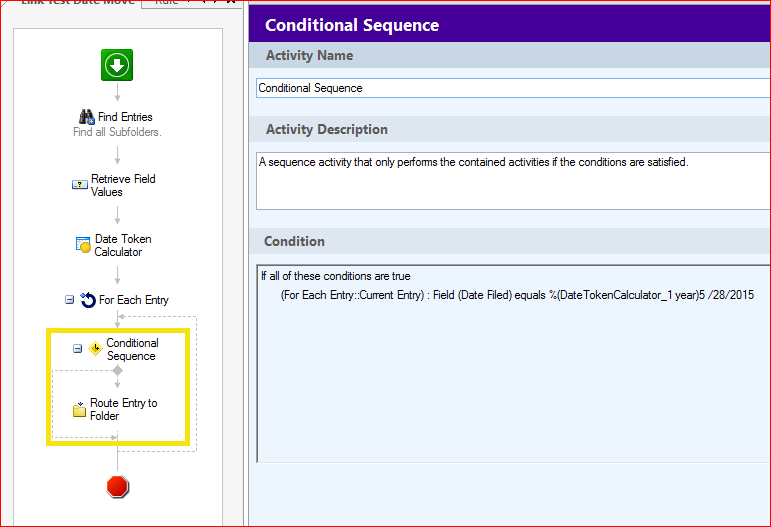
Task: Click the For Each Entry loop icon
Action: [x=88, y=300]
